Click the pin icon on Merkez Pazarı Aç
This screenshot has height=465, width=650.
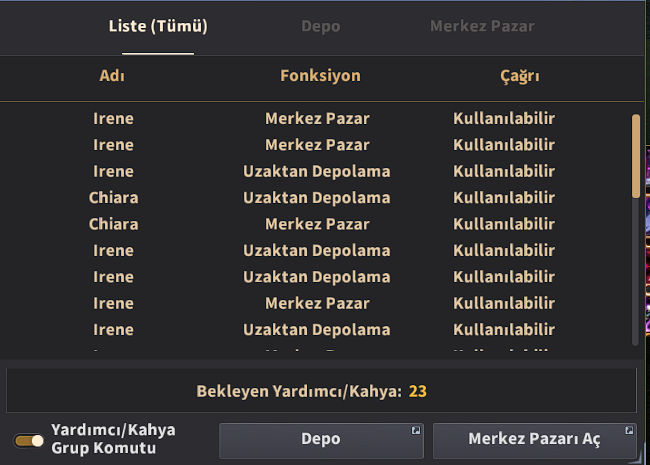[x=629, y=430]
